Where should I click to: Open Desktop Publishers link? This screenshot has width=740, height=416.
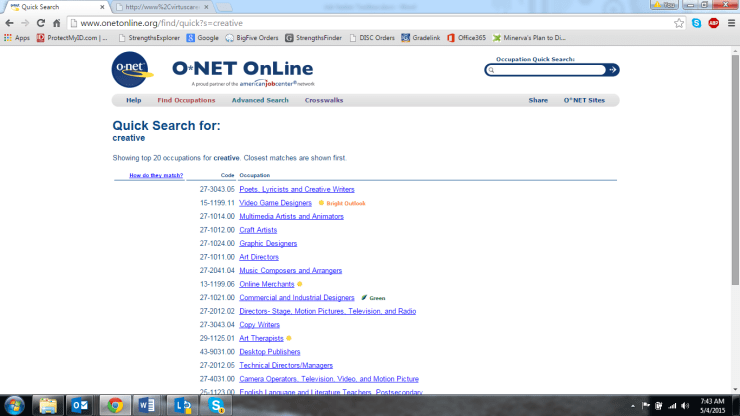270,352
